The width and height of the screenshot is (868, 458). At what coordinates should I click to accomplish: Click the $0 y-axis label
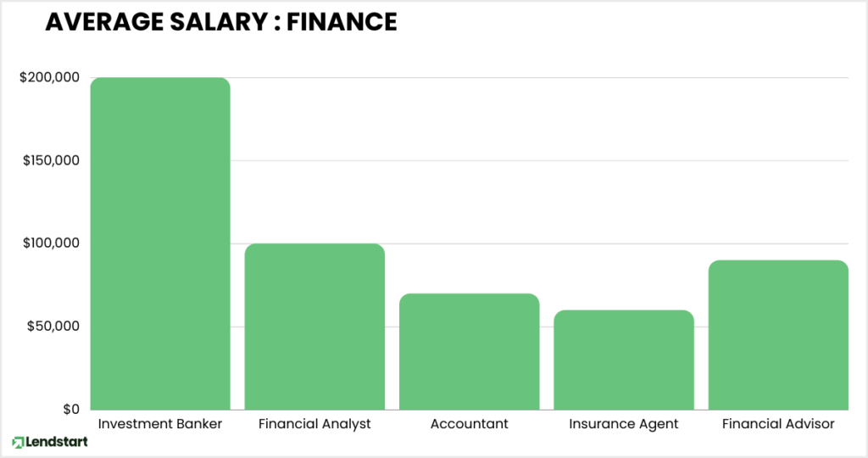[x=71, y=410]
